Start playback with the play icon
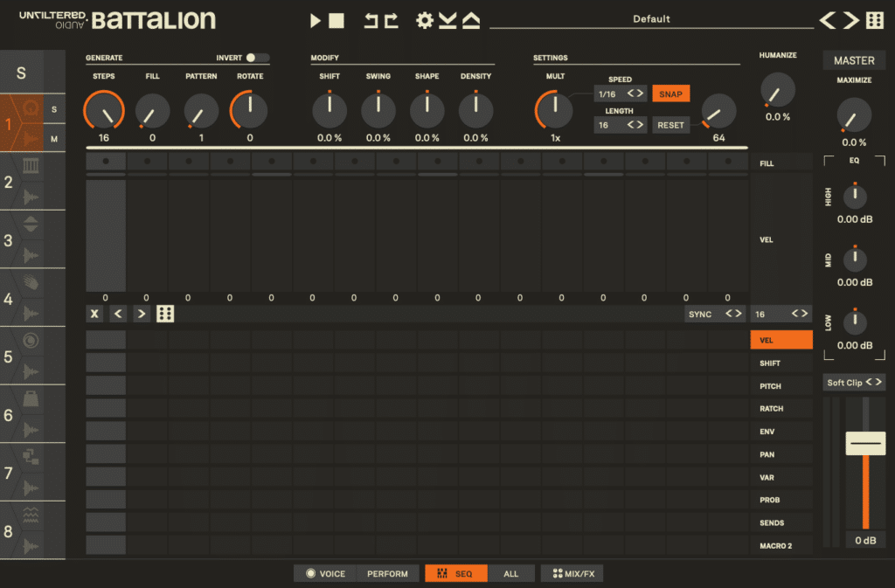 [316, 20]
